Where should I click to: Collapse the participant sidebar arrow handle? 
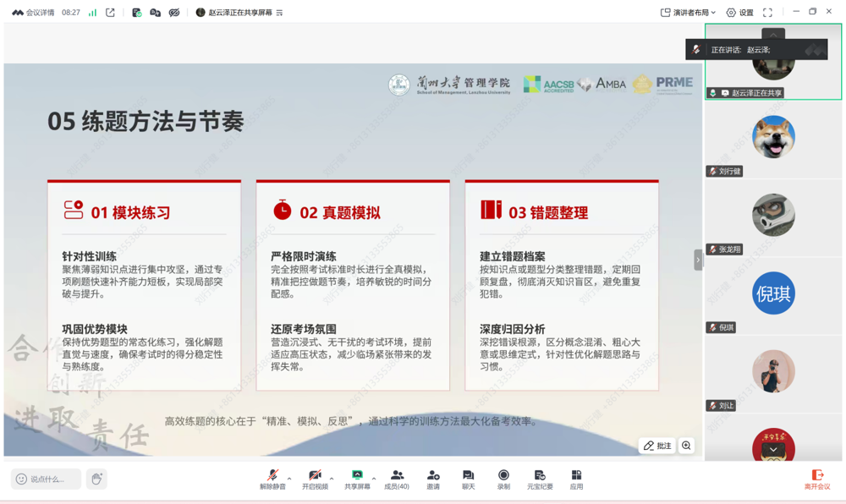(698, 260)
